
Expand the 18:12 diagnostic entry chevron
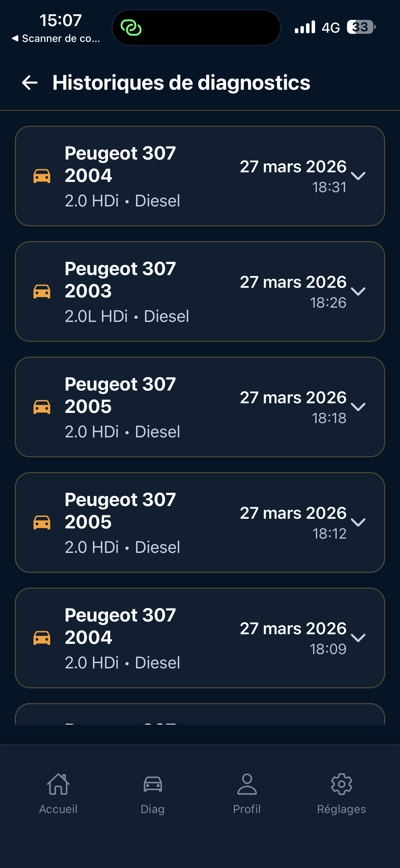coord(358,522)
